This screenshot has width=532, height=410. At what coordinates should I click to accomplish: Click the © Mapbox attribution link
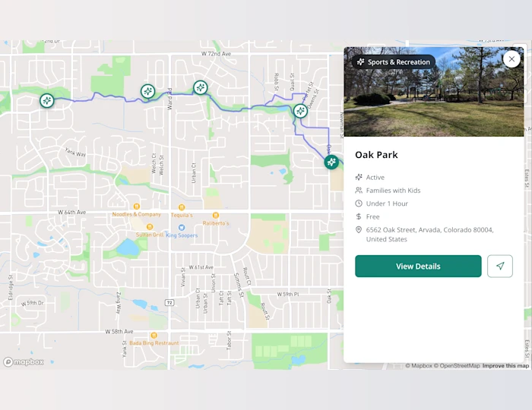point(419,366)
